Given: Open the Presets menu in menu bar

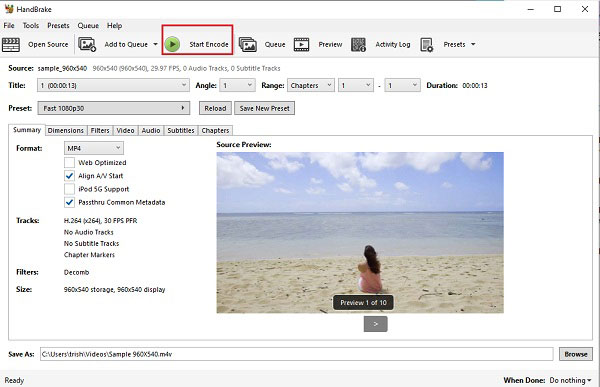Looking at the screenshot, I should click(x=58, y=26).
